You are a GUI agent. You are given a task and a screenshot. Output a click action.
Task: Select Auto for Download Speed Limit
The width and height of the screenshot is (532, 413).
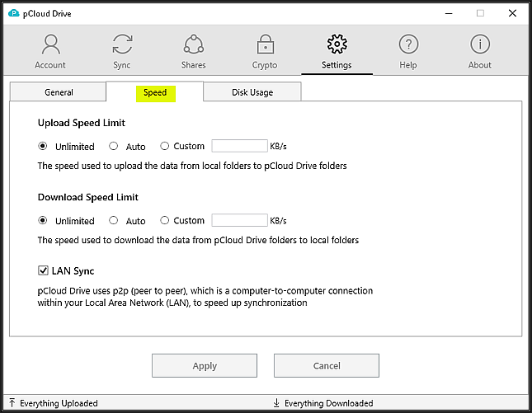pos(113,220)
